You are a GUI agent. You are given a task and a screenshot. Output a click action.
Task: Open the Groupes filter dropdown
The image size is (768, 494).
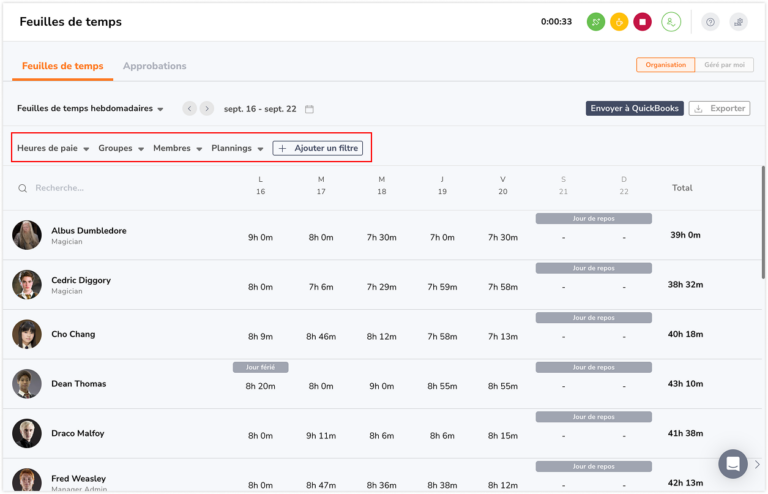121,148
